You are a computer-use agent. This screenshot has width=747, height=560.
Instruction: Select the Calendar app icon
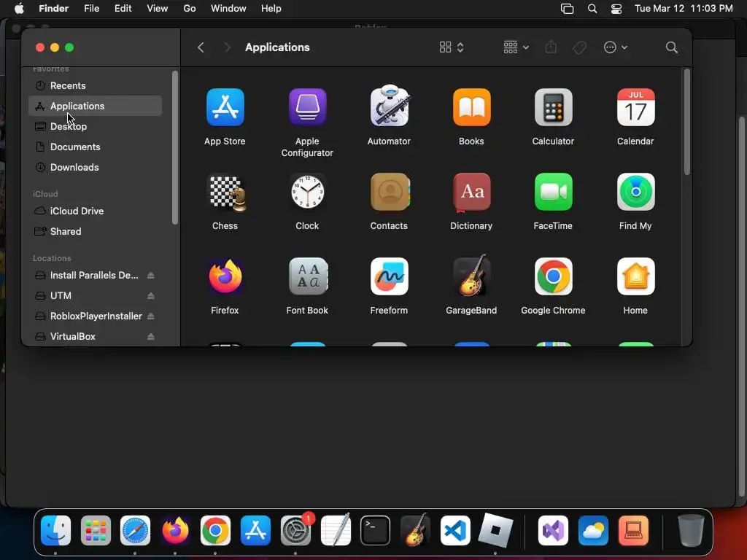(x=635, y=108)
